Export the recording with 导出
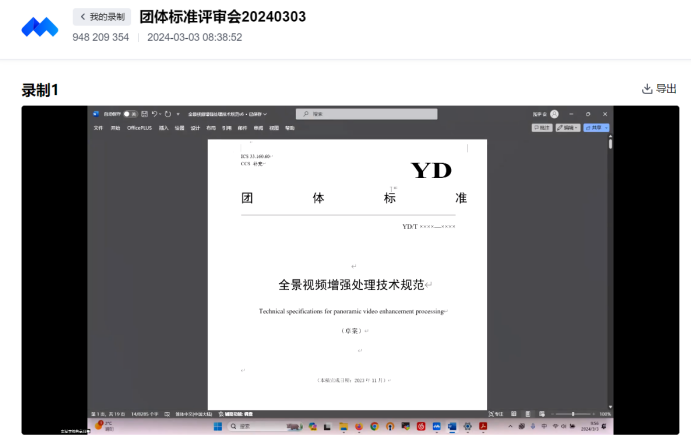The height and width of the screenshot is (440, 692). (x=659, y=89)
